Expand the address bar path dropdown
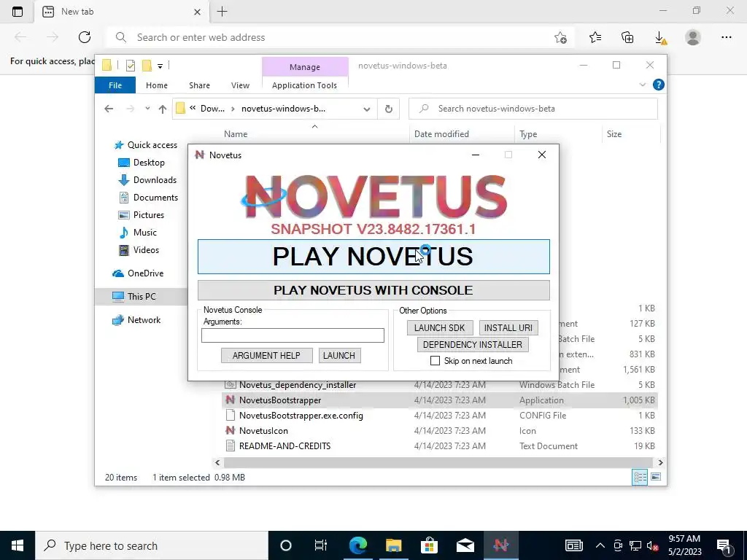This screenshot has width=747, height=560. click(366, 109)
